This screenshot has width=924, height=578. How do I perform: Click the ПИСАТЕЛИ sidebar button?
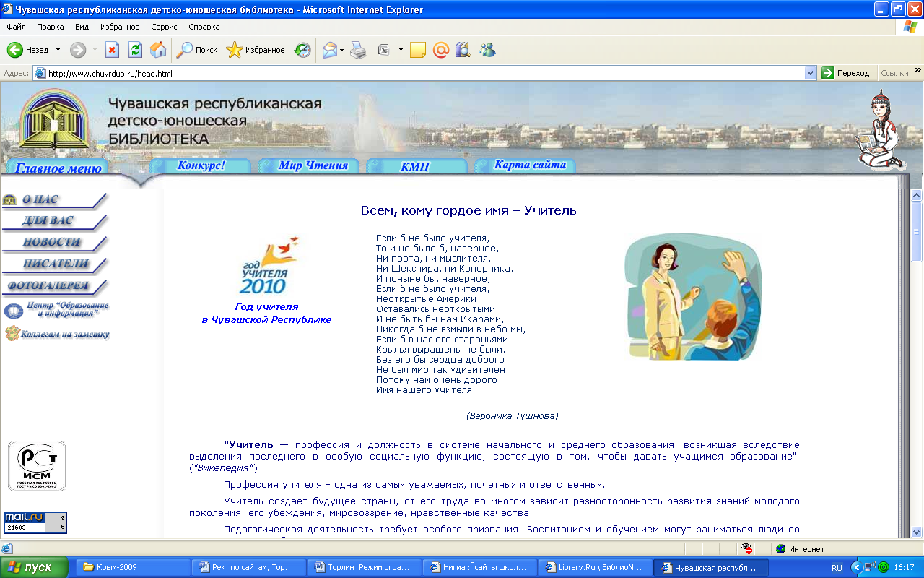(x=54, y=264)
